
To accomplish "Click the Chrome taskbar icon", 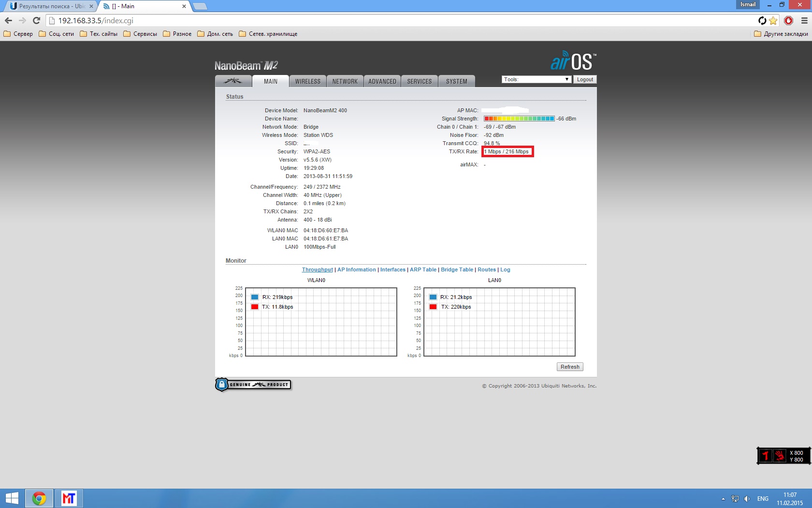I will point(39,498).
